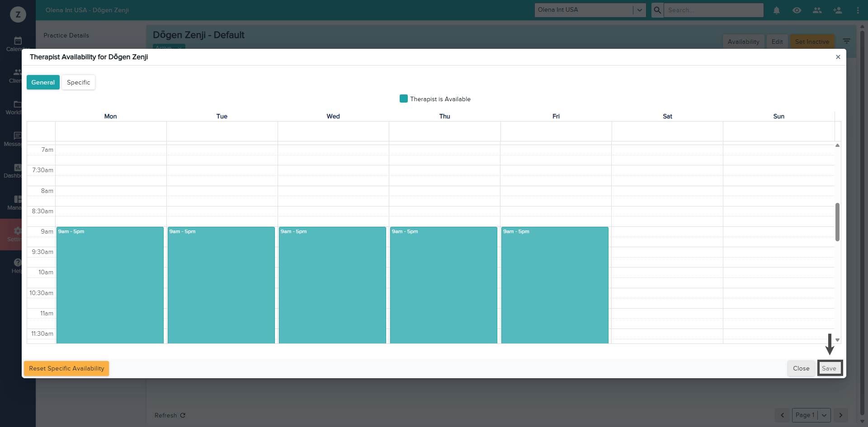Open the Help sidebar icon

17,265
